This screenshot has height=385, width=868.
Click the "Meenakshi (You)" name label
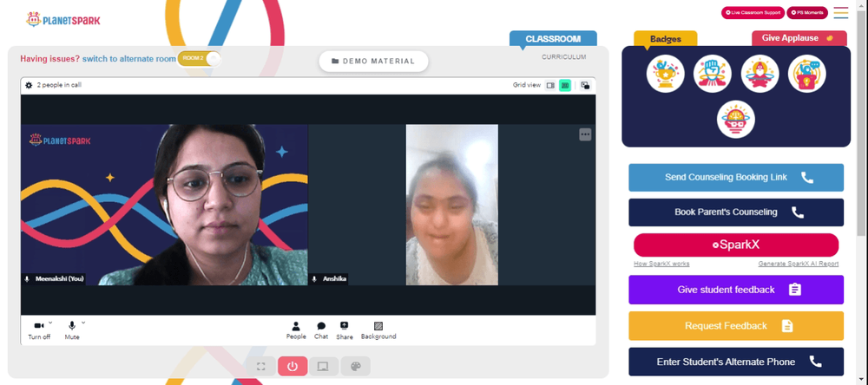(59, 279)
